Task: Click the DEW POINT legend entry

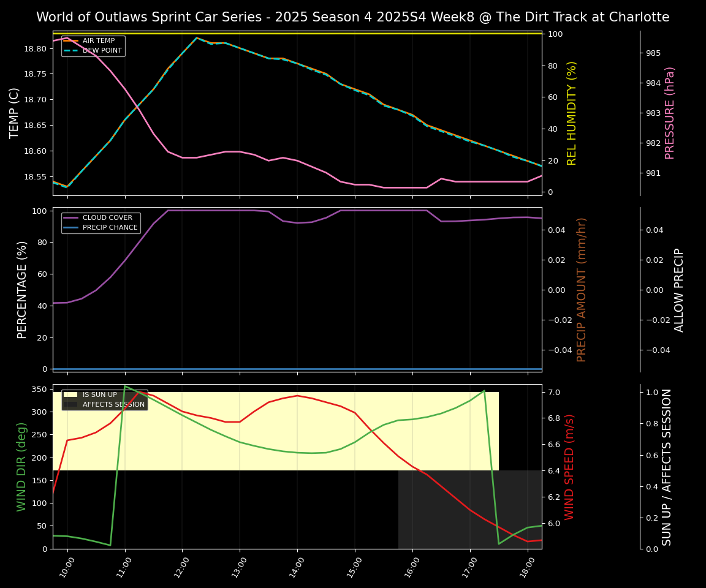Action: point(102,50)
